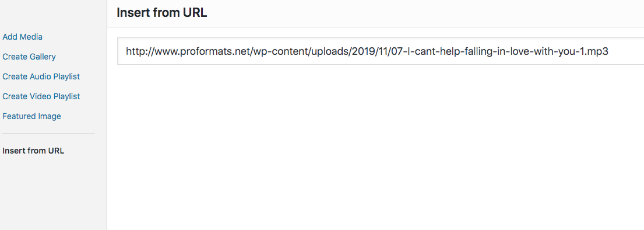644x230 pixels.
Task: Choose Create Audio Playlist option
Action: click(41, 76)
